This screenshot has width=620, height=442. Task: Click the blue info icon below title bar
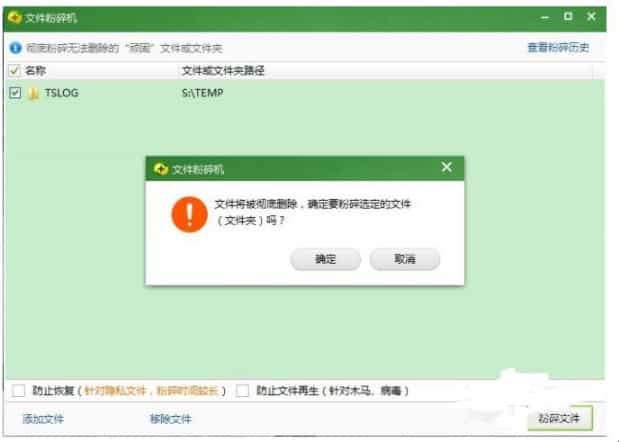[14, 47]
